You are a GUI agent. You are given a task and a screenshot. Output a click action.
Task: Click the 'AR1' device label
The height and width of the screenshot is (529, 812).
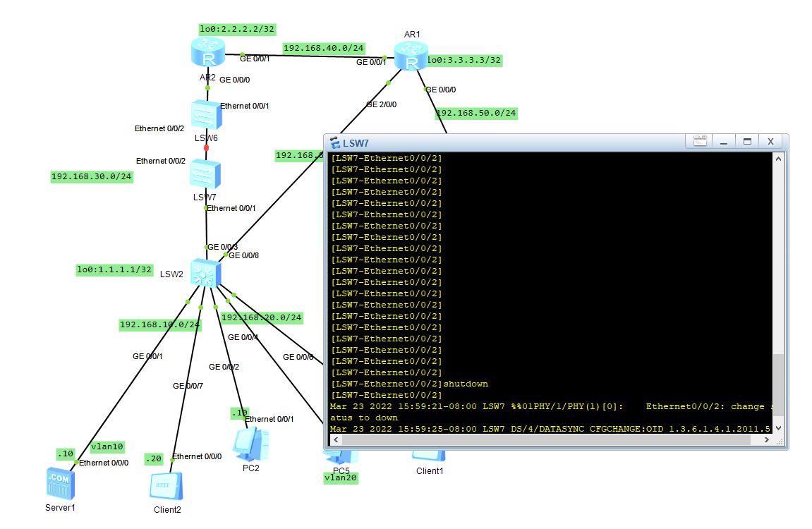(412, 35)
